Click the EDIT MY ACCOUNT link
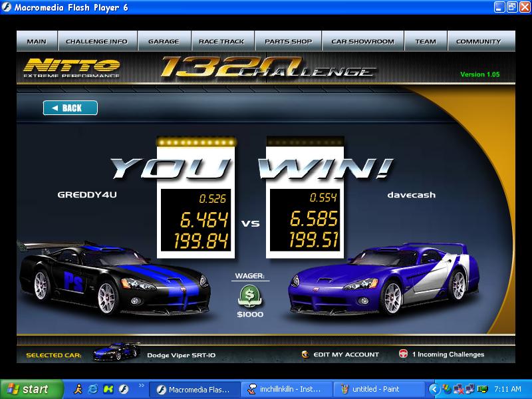The height and width of the screenshot is (399, 532). 346,354
